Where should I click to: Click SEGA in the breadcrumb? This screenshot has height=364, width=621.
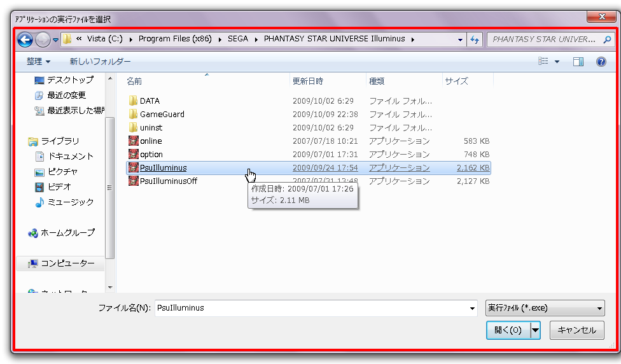[238, 39]
